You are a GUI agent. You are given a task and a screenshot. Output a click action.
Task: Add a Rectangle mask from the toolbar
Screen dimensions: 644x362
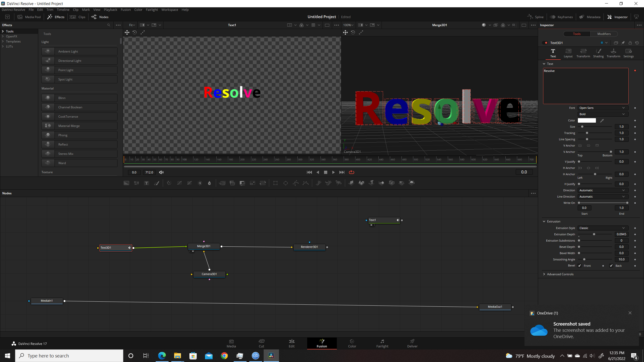[275, 183]
